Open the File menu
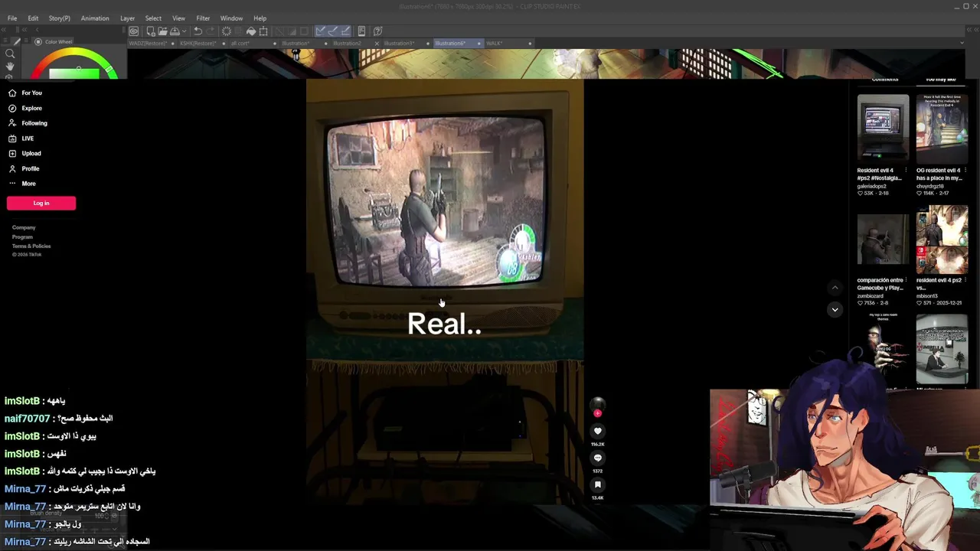980x551 pixels. pyautogui.click(x=12, y=18)
